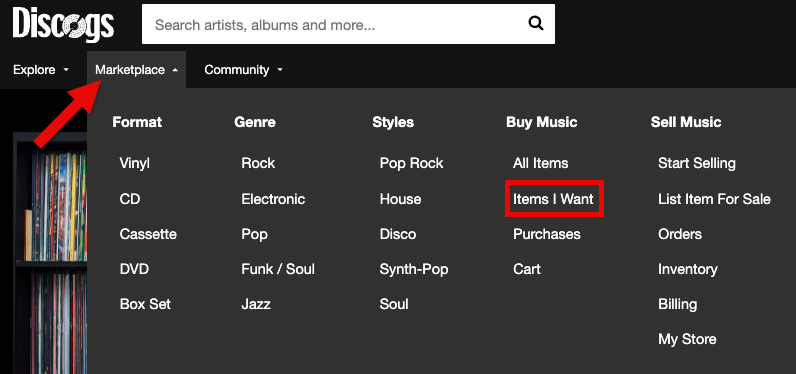Click Start Selling link

[x=696, y=163]
